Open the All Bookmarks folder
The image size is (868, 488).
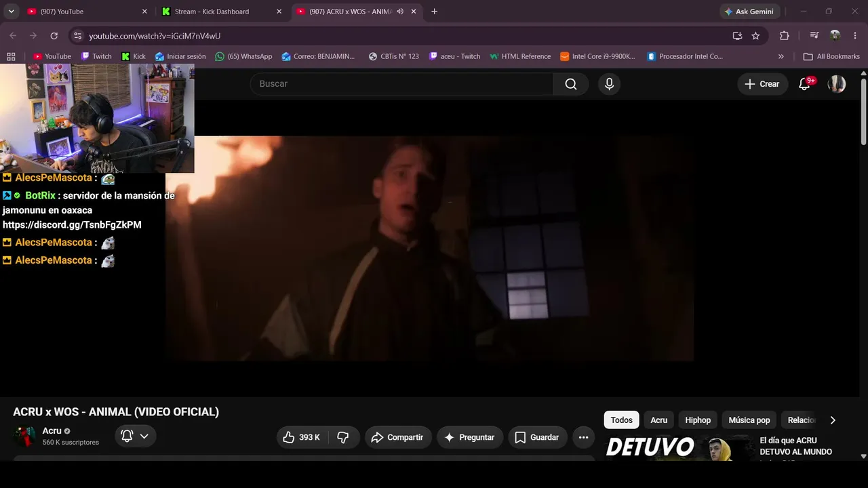831,56
